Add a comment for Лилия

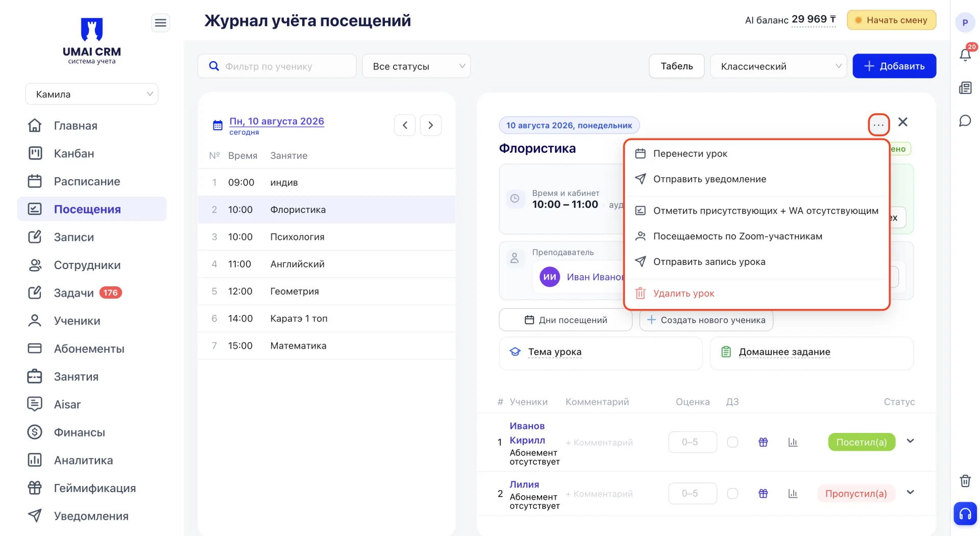point(599,494)
